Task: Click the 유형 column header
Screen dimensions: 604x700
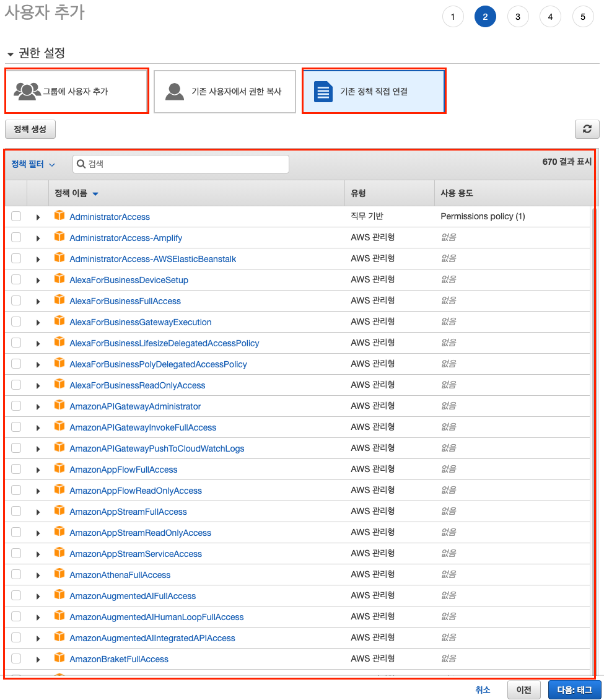Action: 389,193
